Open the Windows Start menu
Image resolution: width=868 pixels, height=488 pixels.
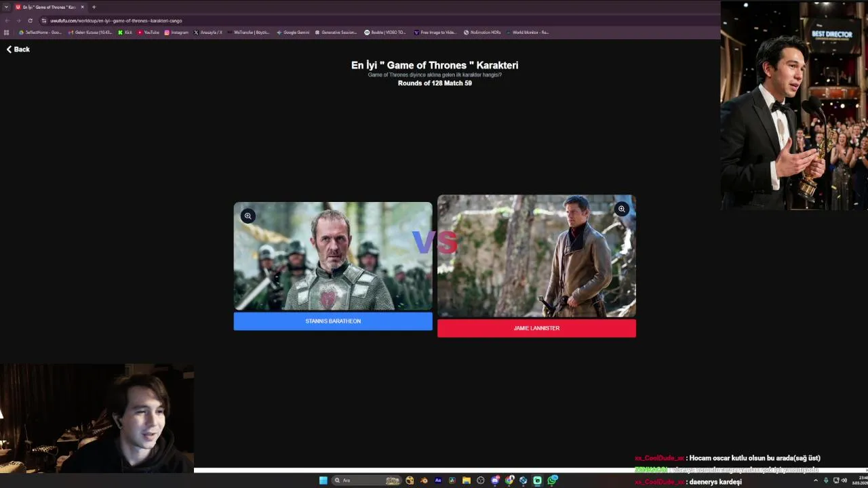click(323, 481)
